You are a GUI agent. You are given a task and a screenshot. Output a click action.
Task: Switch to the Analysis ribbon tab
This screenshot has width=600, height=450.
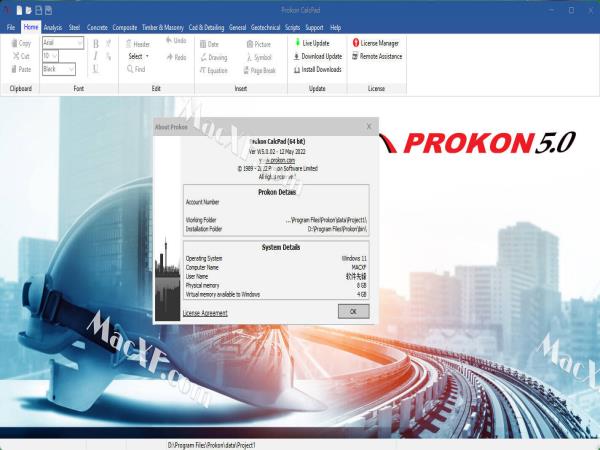tap(53, 28)
